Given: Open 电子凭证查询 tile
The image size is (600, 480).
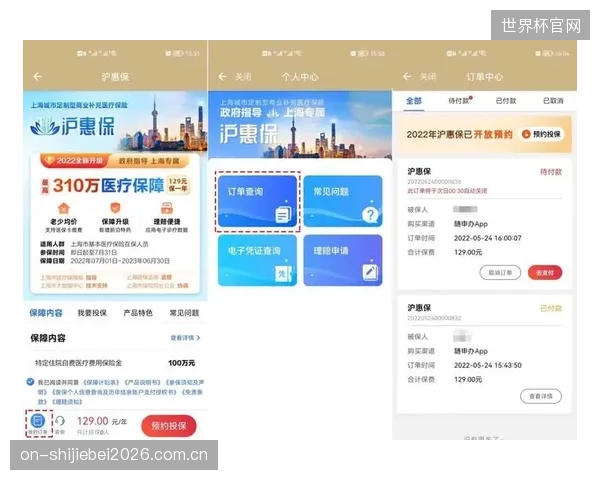Looking at the screenshot, I should click(x=258, y=260).
